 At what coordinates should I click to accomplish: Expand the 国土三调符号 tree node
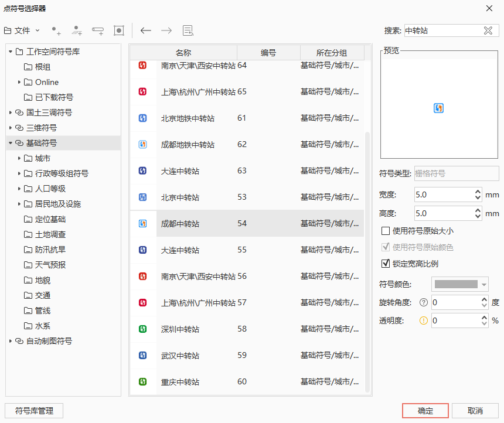11,112
